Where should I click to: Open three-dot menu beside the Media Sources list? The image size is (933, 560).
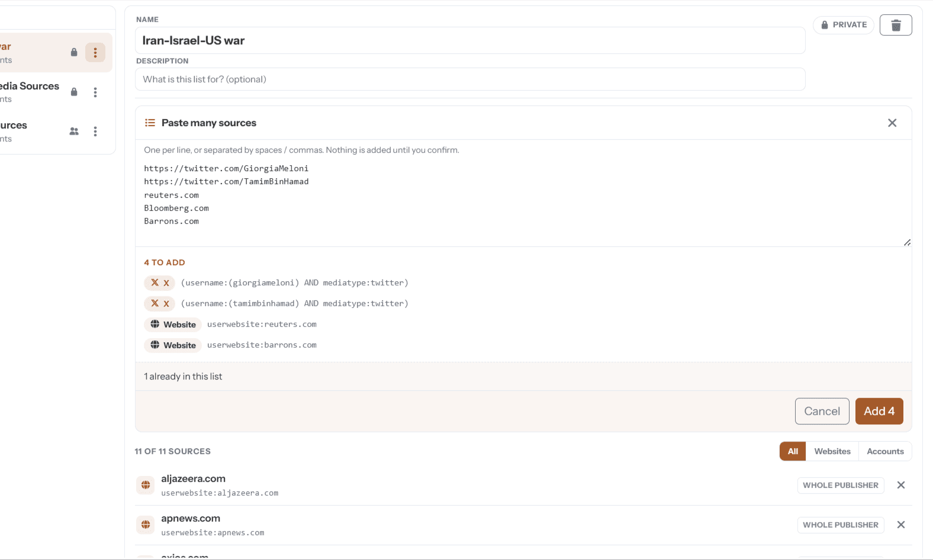click(x=95, y=92)
